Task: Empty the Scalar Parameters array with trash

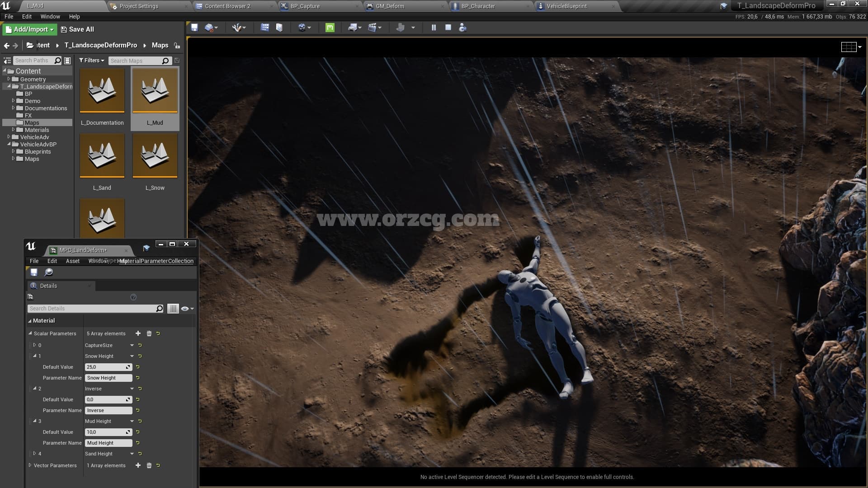Action: (x=149, y=333)
